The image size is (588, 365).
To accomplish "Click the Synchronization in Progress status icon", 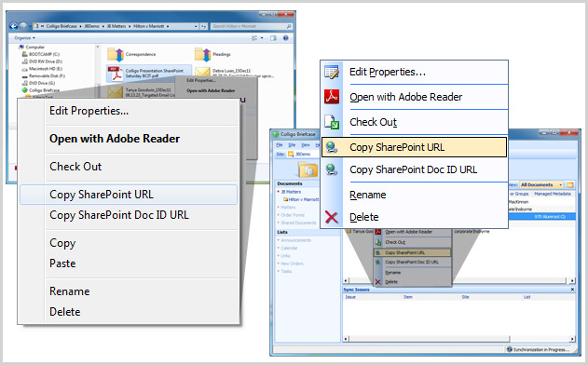I will [x=509, y=349].
